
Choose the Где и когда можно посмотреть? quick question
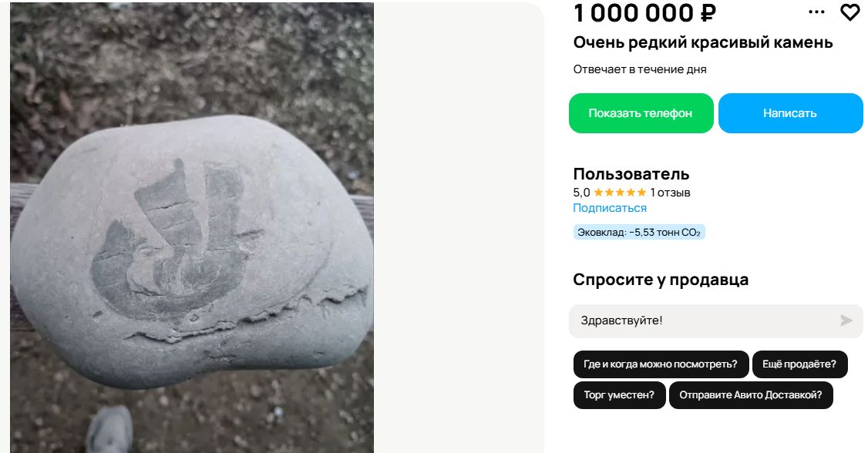661,364
